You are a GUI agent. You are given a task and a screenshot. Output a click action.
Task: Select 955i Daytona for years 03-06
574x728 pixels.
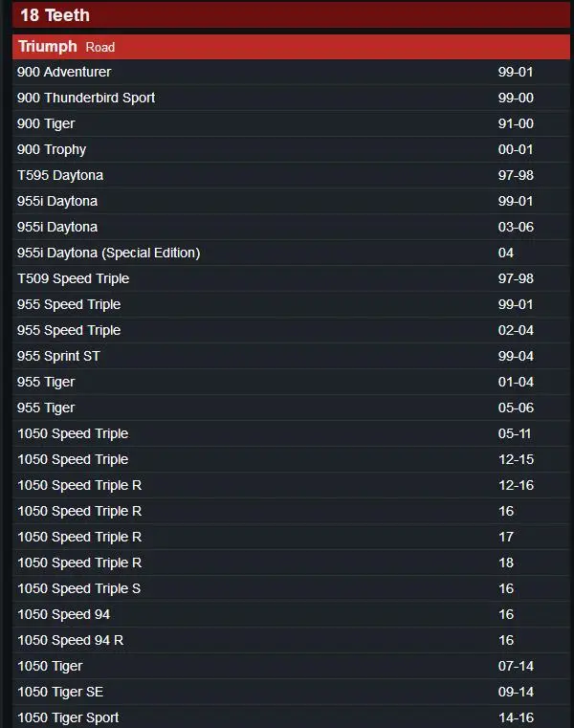click(57, 227)
